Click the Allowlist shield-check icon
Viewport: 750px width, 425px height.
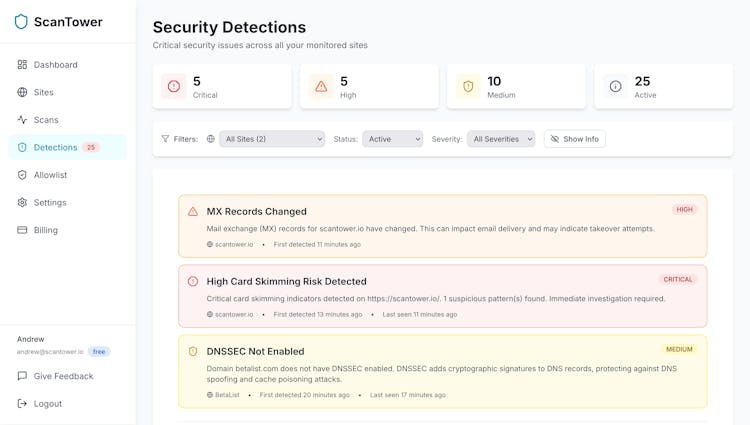22,175
